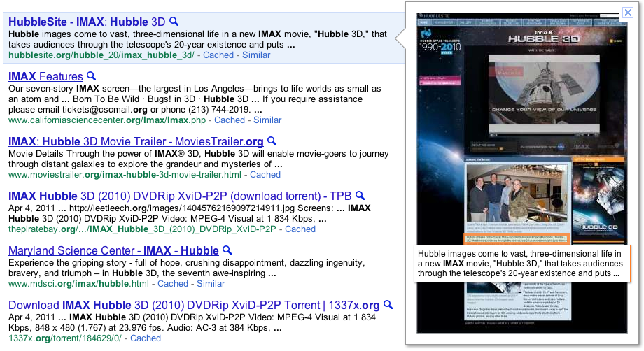
Task: Open the 1337x.org Download IMAX Hubble torrent result
Action: tap(194, 305)
